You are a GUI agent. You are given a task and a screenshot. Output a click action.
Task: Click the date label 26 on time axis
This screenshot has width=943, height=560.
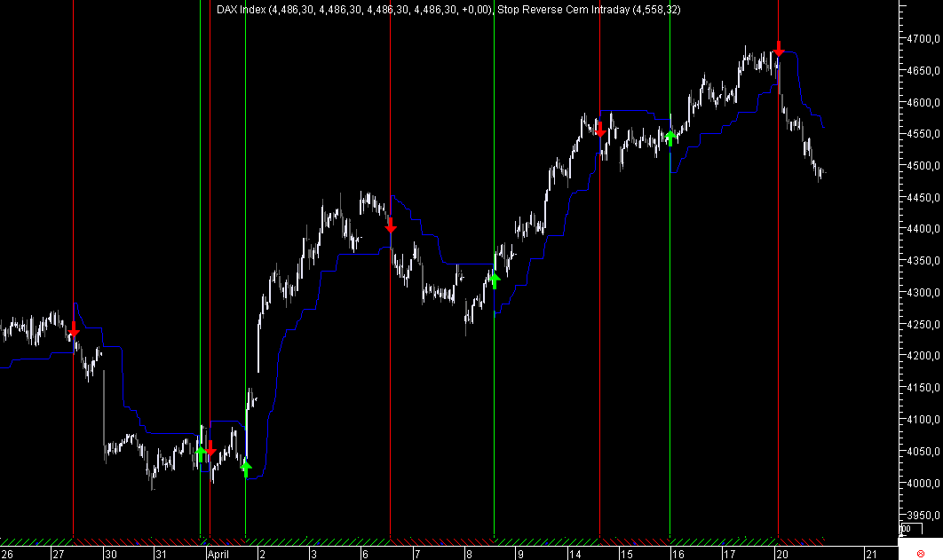[x=7, y=554]
